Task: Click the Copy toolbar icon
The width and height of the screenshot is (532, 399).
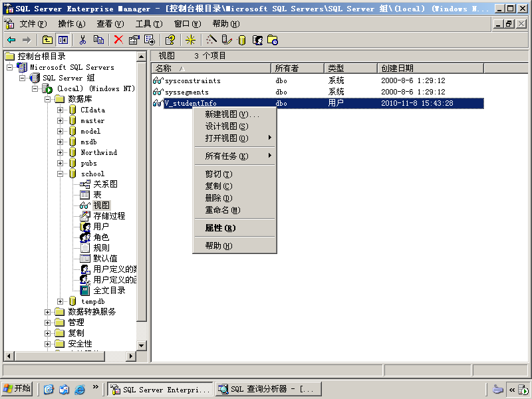Action: (98, 40)
